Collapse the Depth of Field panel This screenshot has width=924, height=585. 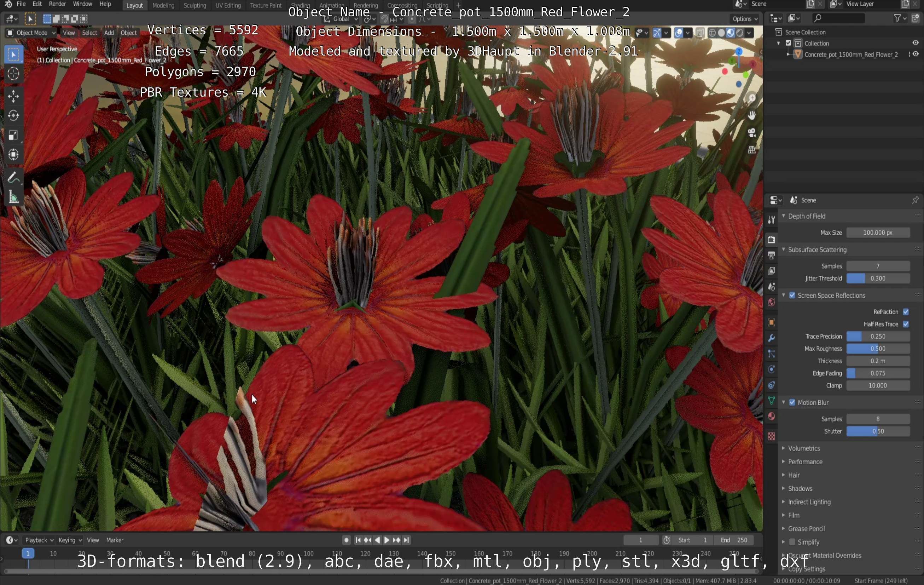point(784,216)
